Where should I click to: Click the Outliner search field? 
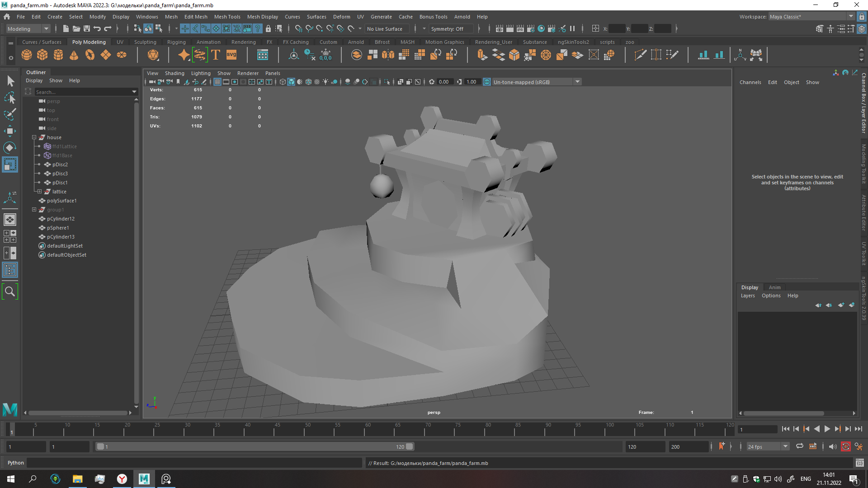(x=84, y=92)
